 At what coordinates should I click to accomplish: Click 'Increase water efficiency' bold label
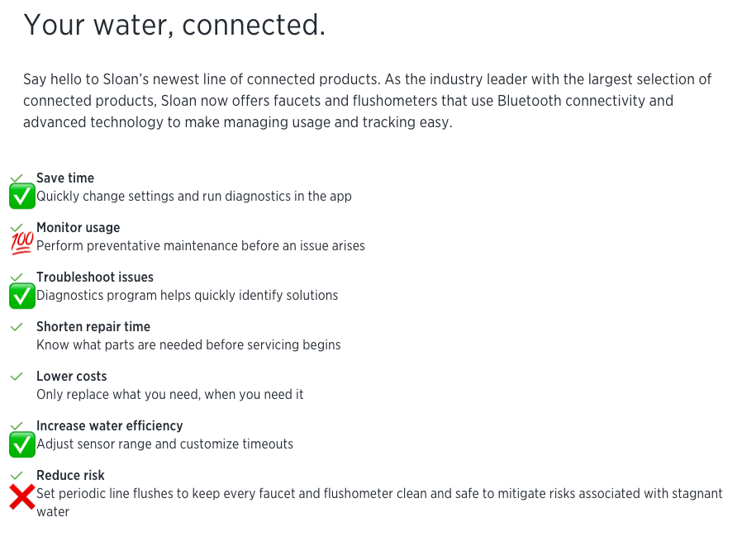pyautogui.click(x=110, y=426)
